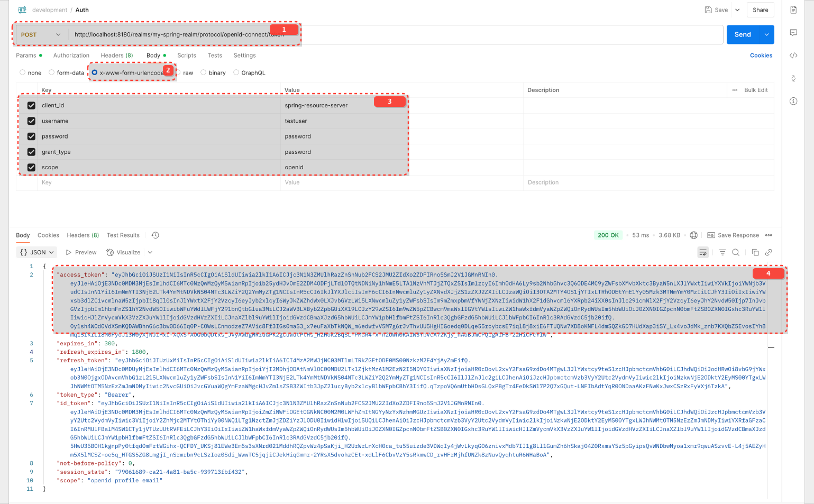Search within the JSON response
The width and height of the screenshot is (814, 504).
(x=736, y=252)
